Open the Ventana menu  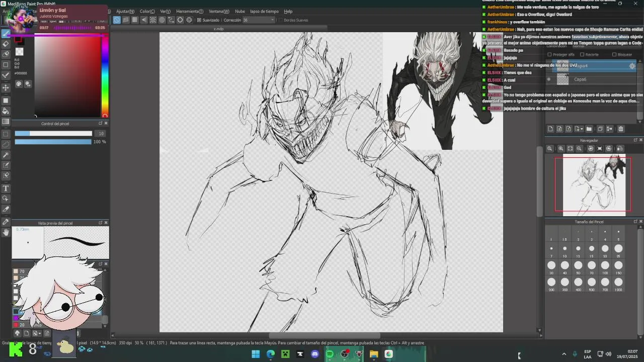point(219,11)
